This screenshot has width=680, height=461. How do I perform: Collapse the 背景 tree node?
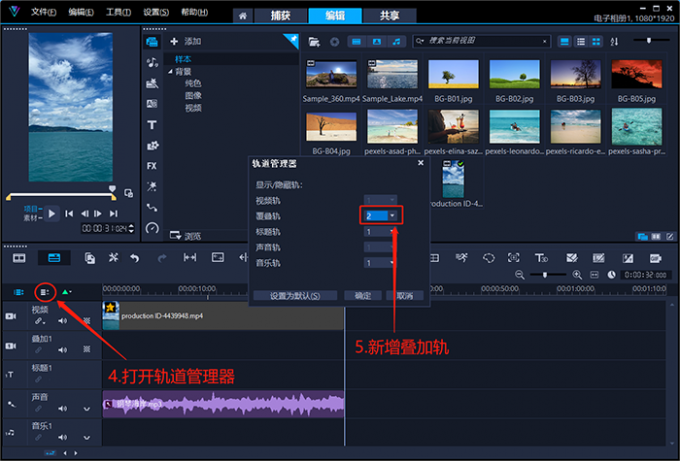coord(170,72)
